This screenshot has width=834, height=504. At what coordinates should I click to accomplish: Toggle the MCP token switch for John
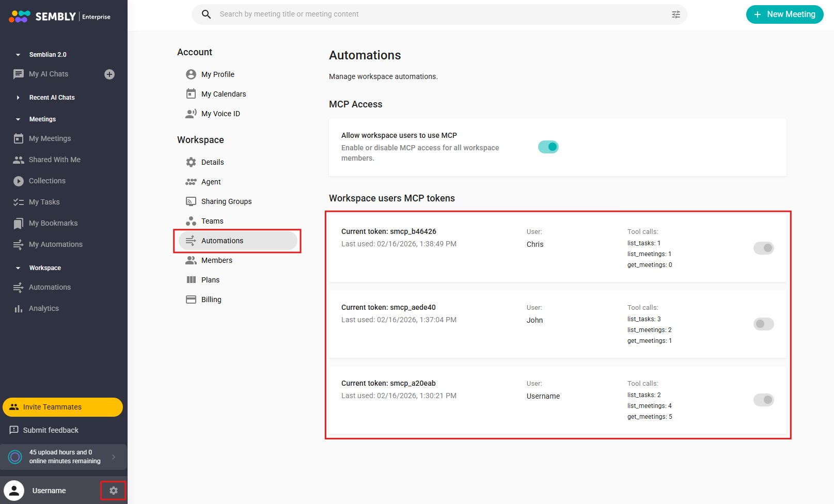click(763, 324)
